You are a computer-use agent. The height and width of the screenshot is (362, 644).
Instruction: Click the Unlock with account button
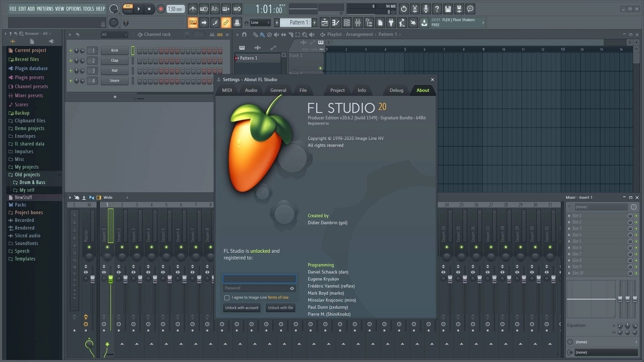coord(242,308)
